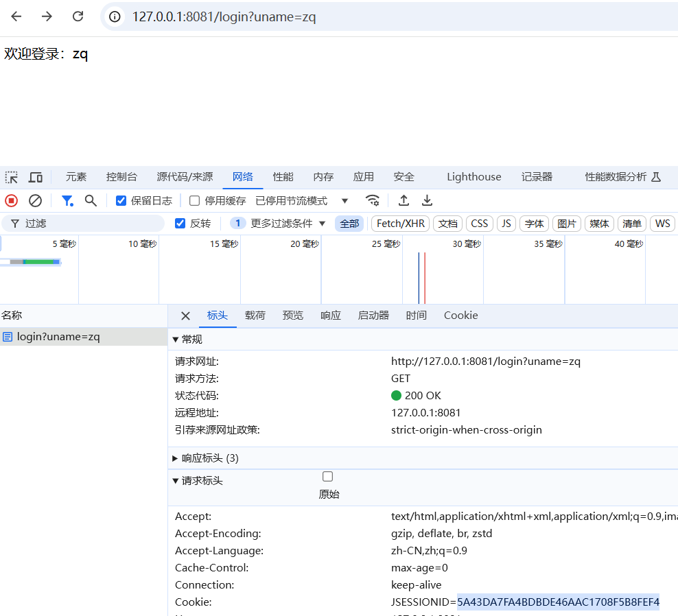Filter by 媒体 requests
Image resolution: width=678 pixels, height=616 pixels.
point(599,224)
